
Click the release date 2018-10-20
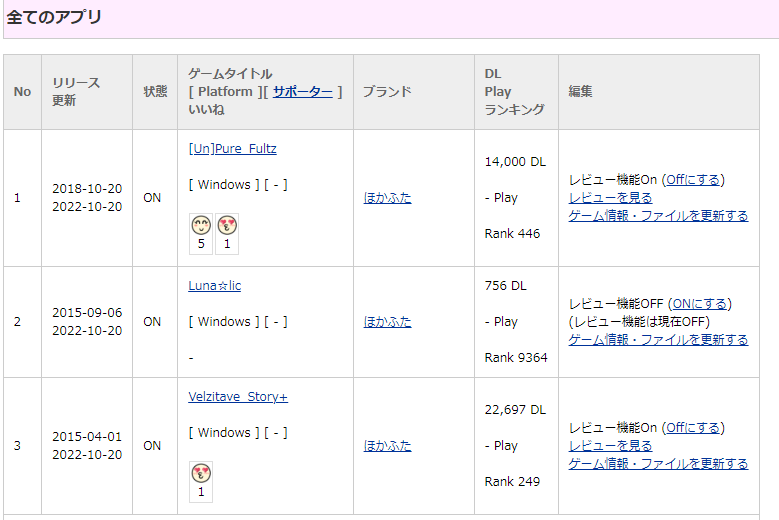87,189
